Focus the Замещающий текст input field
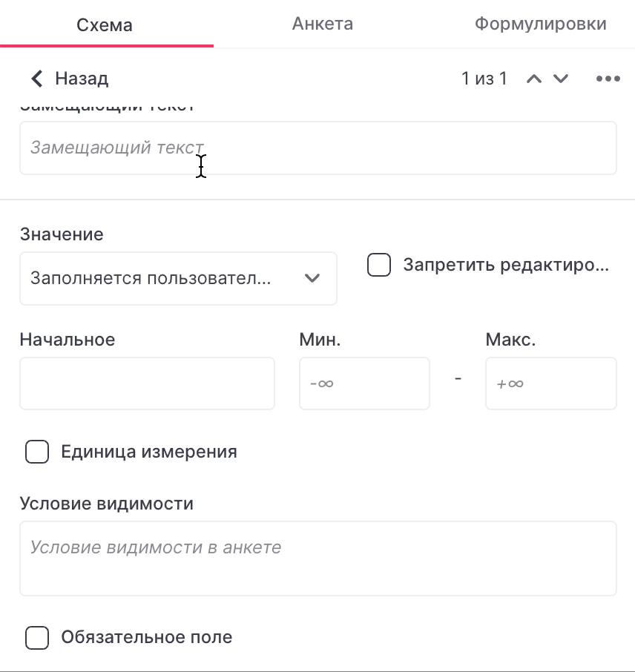The image size is (635, 672). pyautogui.click(x=318, y=148)
